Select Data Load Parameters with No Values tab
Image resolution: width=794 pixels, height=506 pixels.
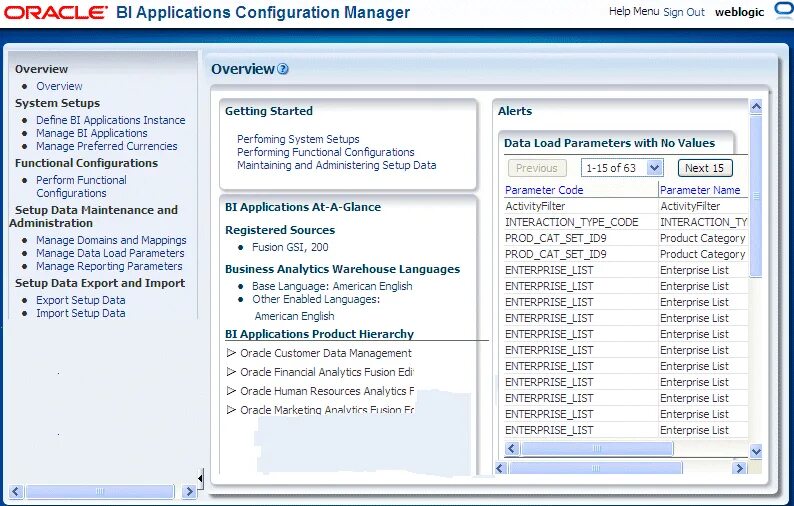[610, 143]
